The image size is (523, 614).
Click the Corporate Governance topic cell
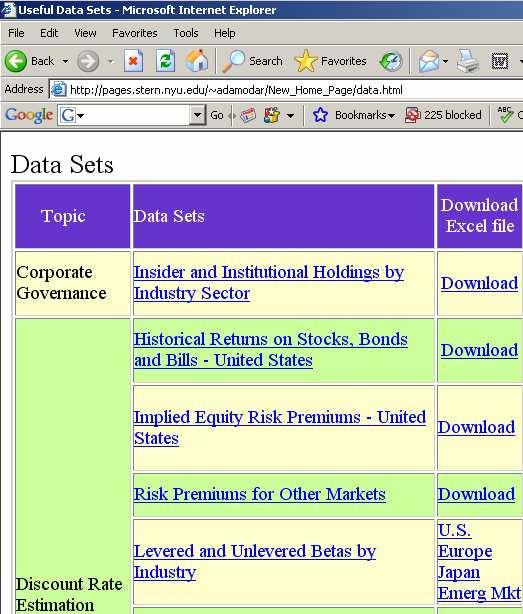point(73,283)
